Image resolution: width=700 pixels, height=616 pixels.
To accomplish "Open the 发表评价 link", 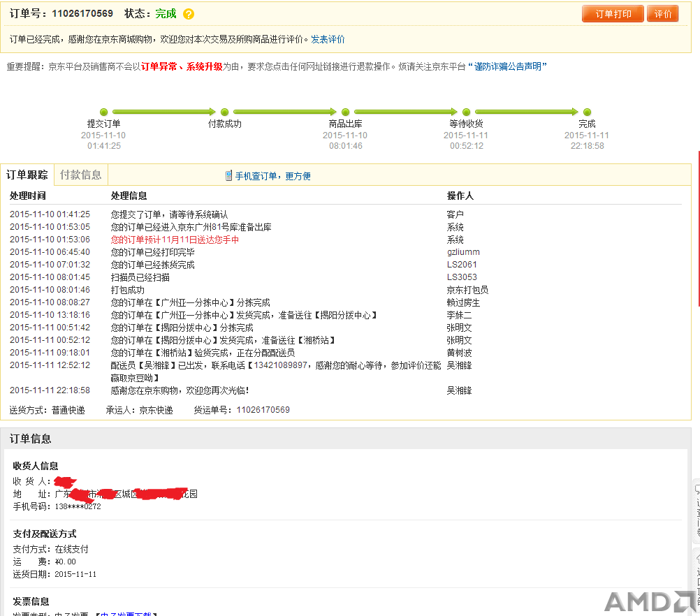I will [328, 39].
